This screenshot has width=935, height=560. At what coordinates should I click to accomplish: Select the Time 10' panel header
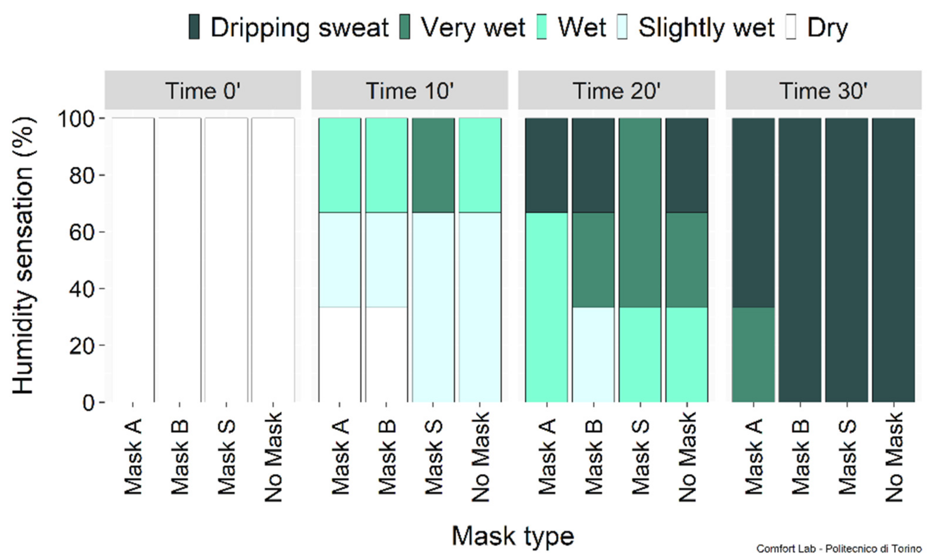(x=410, y=90)
